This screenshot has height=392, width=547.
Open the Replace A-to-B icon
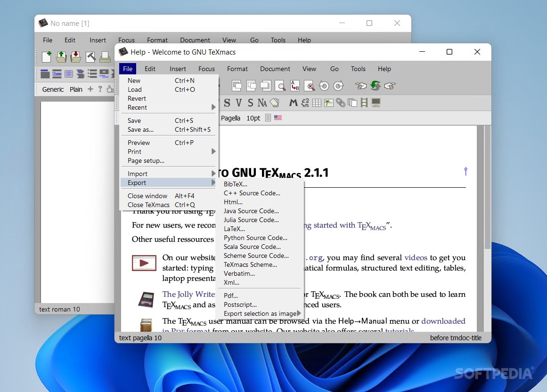coord(295,85)
